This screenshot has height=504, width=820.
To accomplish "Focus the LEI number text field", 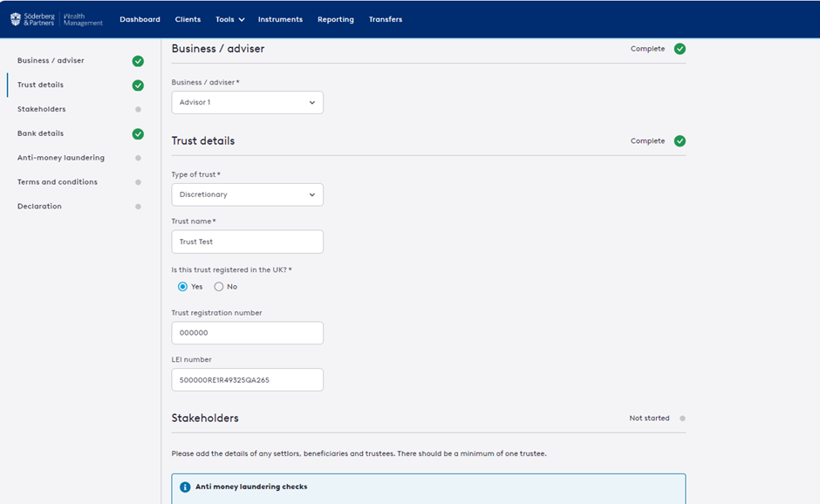I will 247,380.
